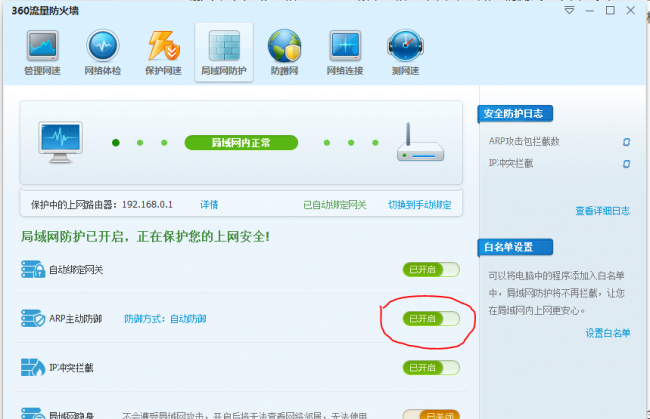
Task: Click the 自动绑定网关 label
Action: pos(76,270)
